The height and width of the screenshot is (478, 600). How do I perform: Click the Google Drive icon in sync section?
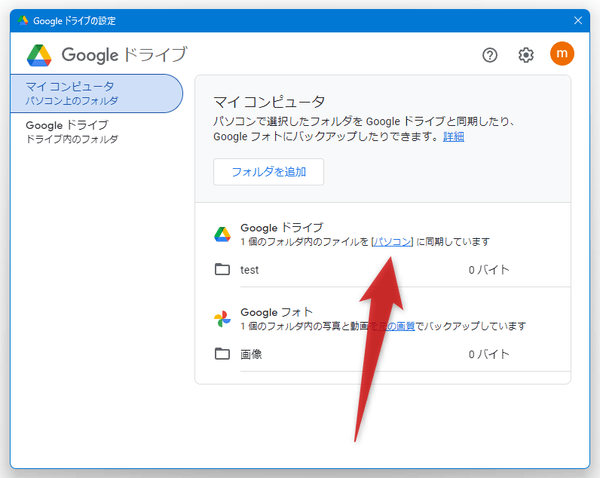222,234
